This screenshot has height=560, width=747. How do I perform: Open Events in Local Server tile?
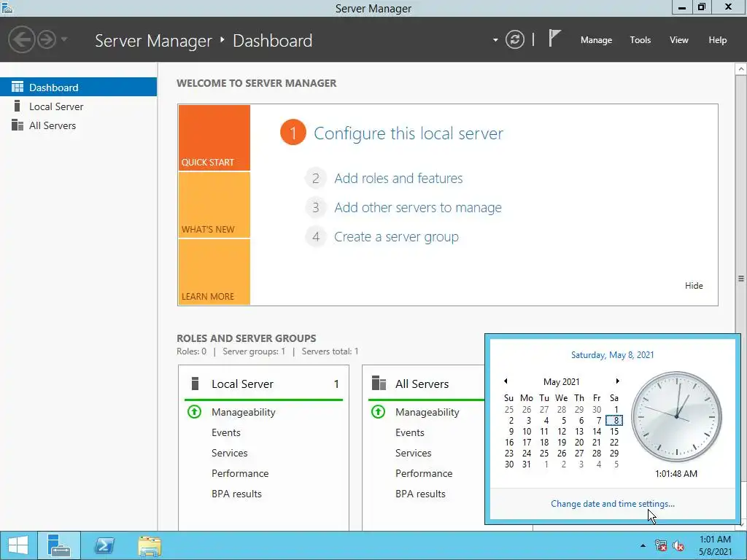226,432
